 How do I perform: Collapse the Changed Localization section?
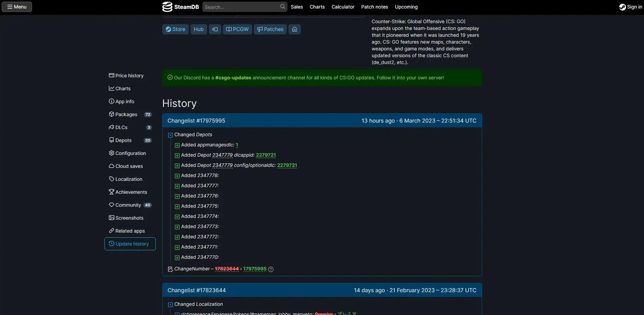(170, 305)
